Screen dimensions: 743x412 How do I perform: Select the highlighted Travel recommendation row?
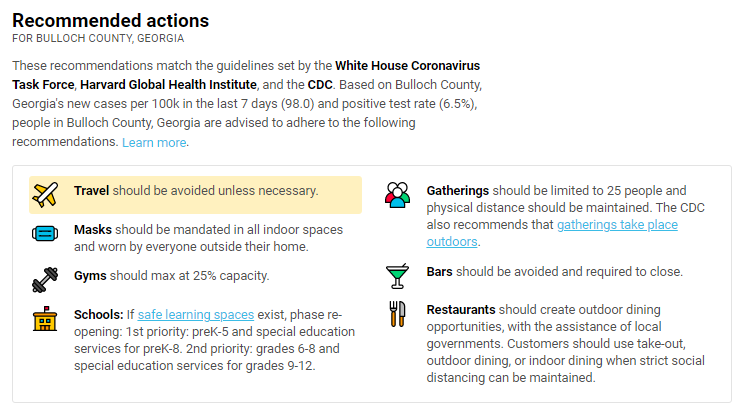tap(195, 195)
